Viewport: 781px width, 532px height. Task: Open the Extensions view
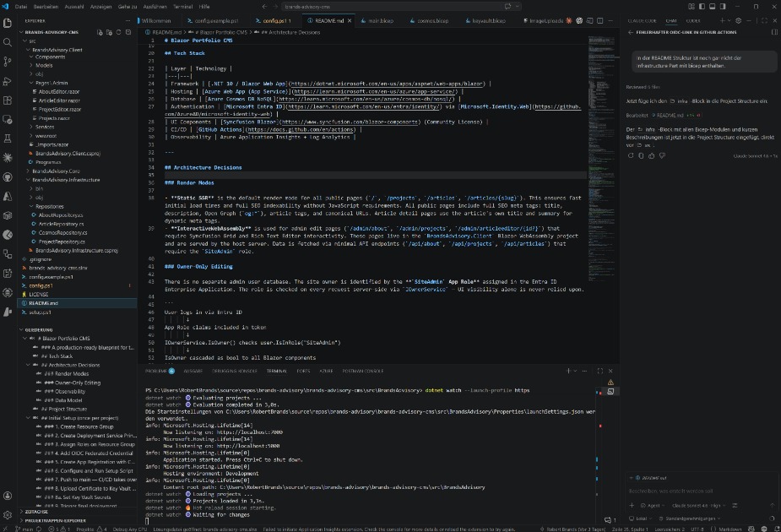pos(8,102)
